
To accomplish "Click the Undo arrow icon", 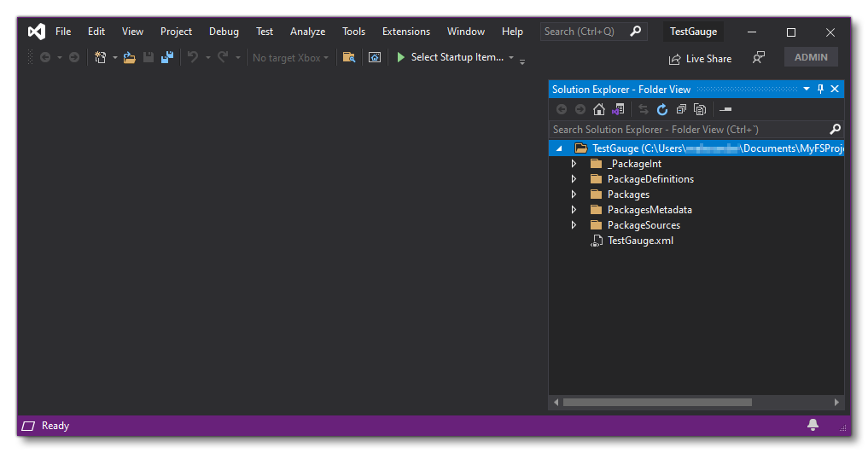I will [x=193, y=56].
